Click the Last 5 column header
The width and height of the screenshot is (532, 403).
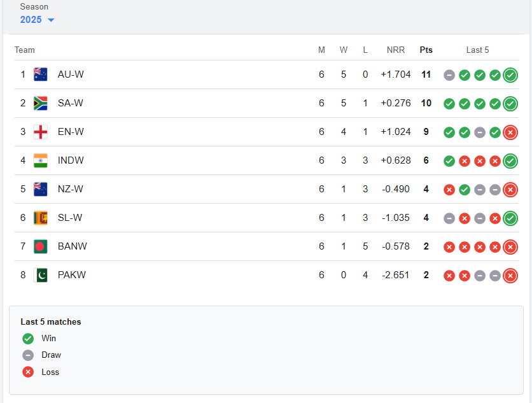click(477, 50)
